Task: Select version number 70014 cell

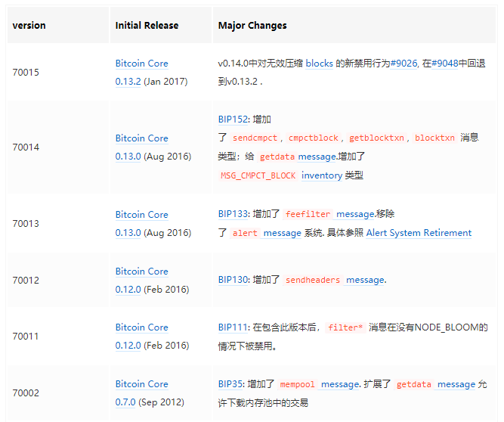Action: click(x=58, y=147)
